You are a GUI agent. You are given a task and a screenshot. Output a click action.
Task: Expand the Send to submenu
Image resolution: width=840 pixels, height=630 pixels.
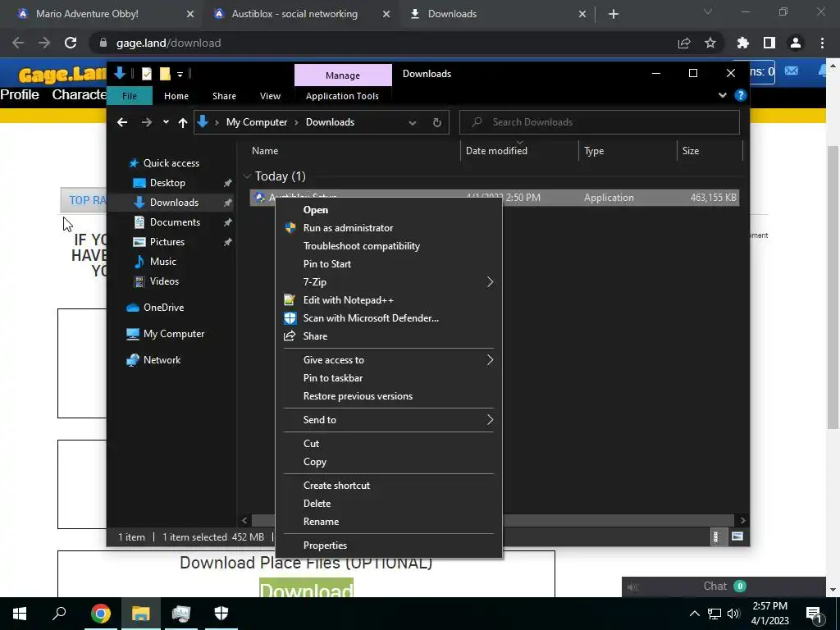tap(388, 420)
